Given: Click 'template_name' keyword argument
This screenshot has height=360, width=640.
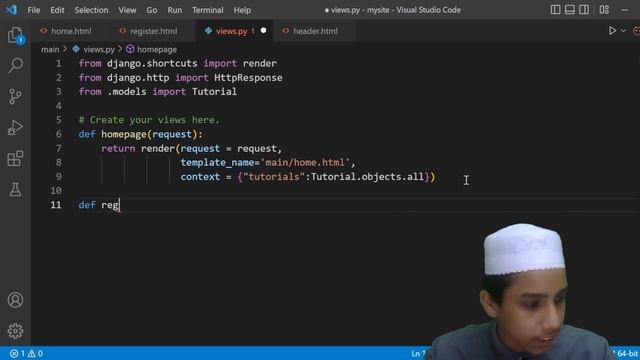Looking at the screenshot, I should coord(217,162).
